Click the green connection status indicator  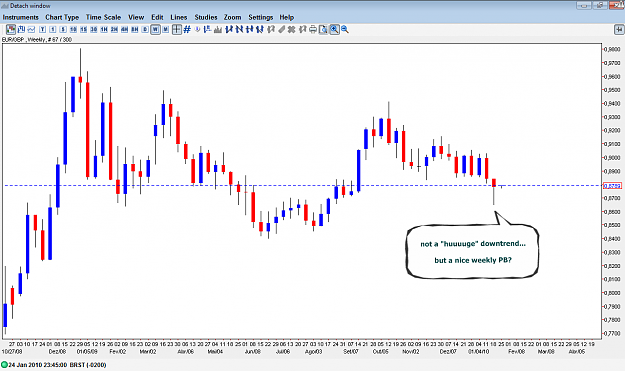(4, 365)
